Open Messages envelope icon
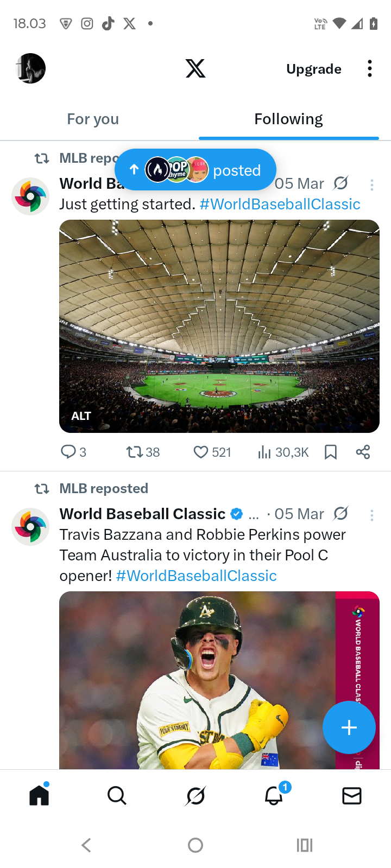Image resolution: width=391 pixels, height=868 pixels. click(x=352, y=796)
